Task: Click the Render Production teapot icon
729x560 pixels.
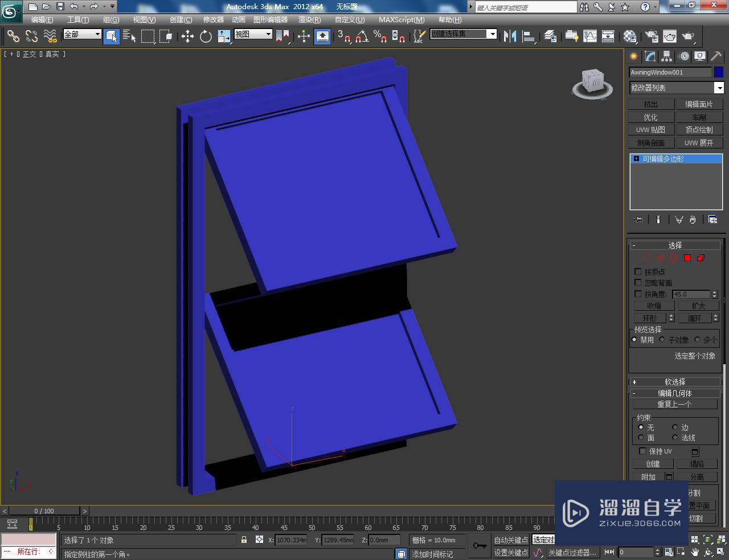Action: click(689, 36)
